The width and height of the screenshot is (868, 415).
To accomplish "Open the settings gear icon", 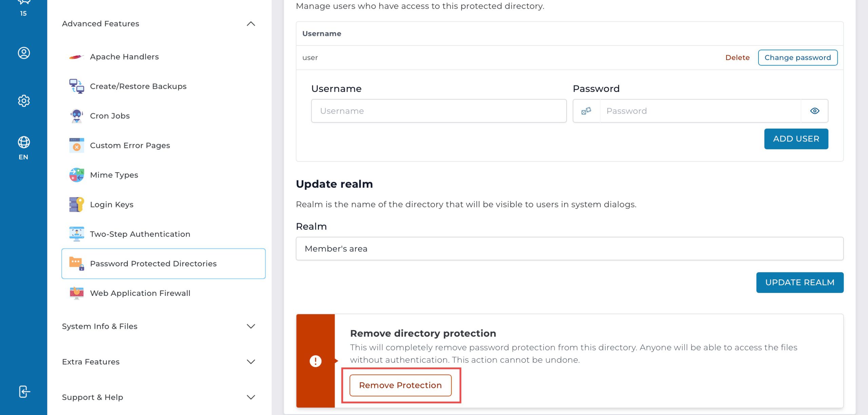I will point(24,101).
